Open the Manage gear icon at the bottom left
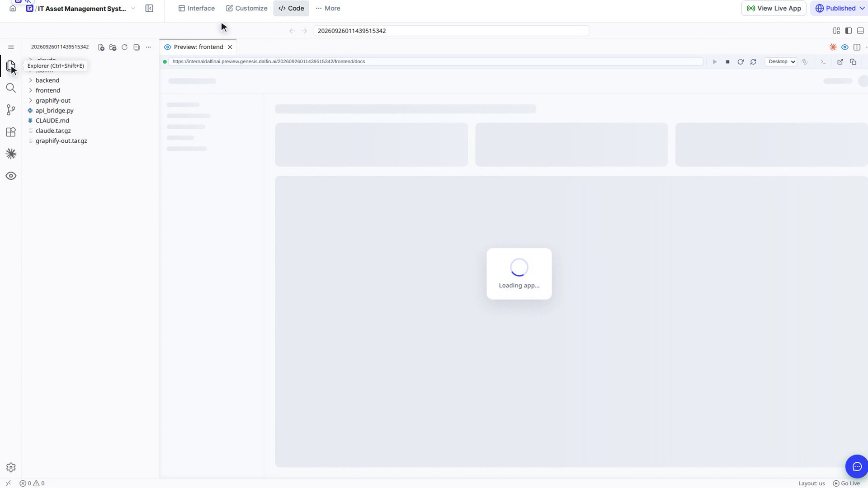 click(x=11, y=467)
